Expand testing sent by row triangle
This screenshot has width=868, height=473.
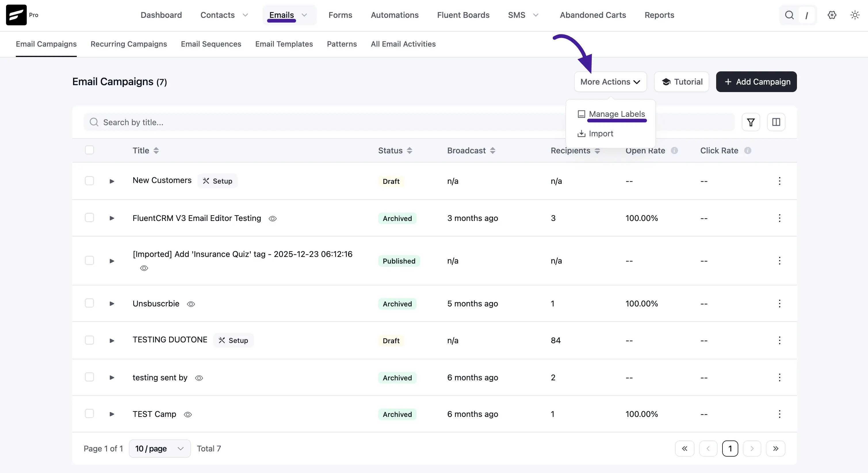[x=112, y=378]
